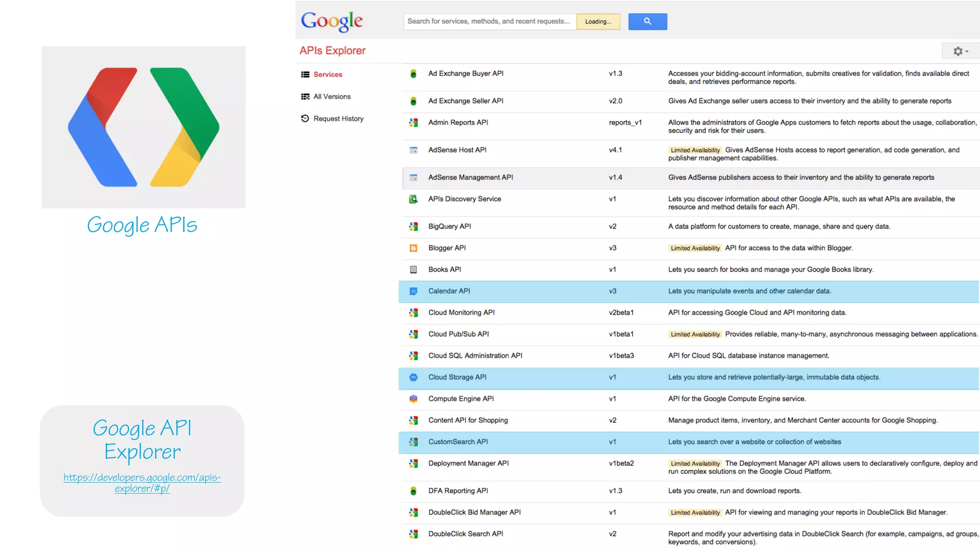Click the Request History clock icon
This screenshot has height=551, width=980.
305,119
